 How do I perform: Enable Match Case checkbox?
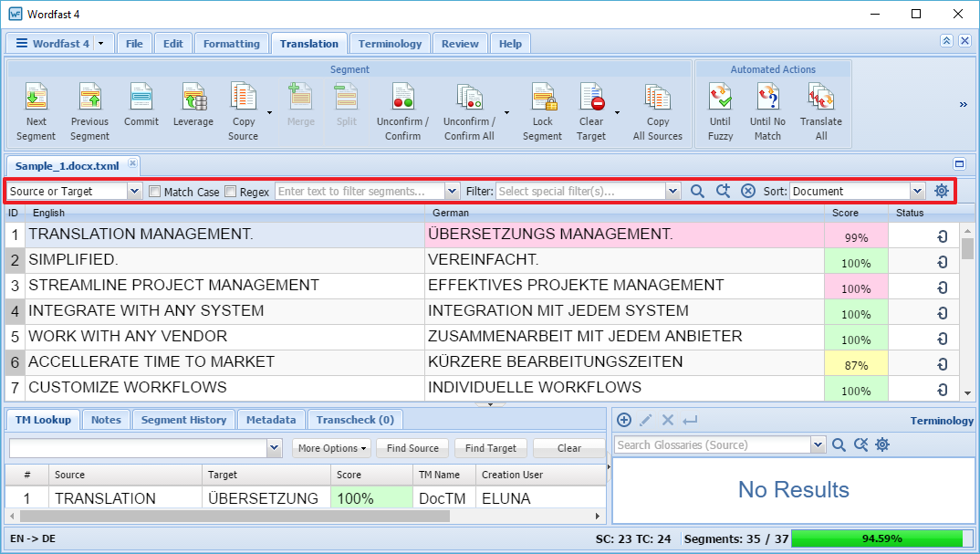pyautogui.click(x=154, y=192)
